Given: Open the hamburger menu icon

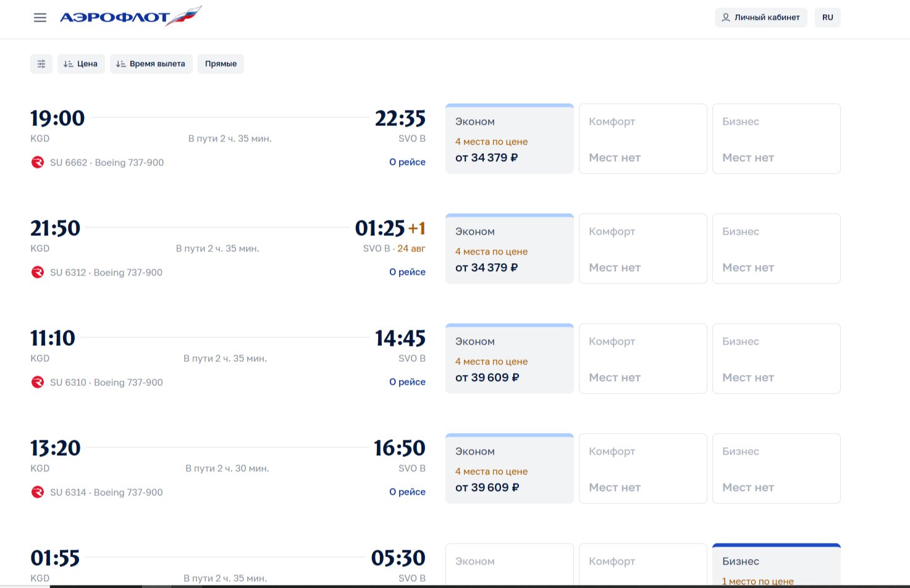Looking at the screenshot, I should 40,17.
